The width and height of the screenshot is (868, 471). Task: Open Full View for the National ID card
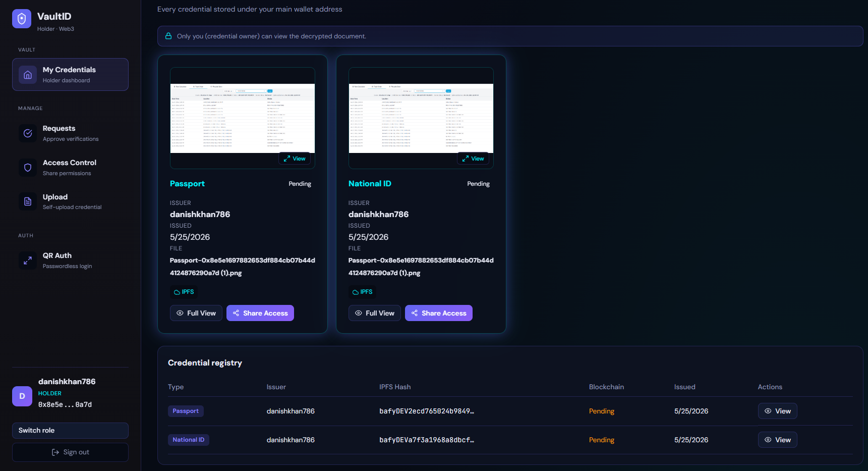(x=375, y=313)
